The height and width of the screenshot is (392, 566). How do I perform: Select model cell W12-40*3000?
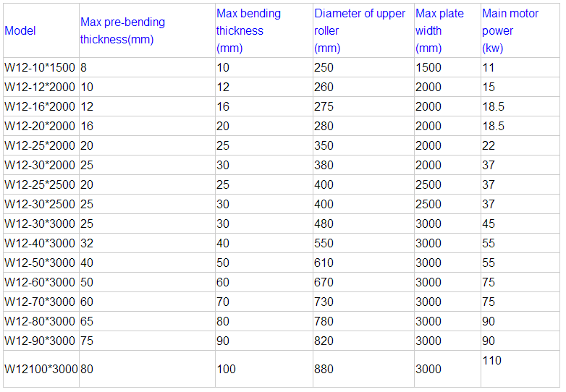pos(40,243)
